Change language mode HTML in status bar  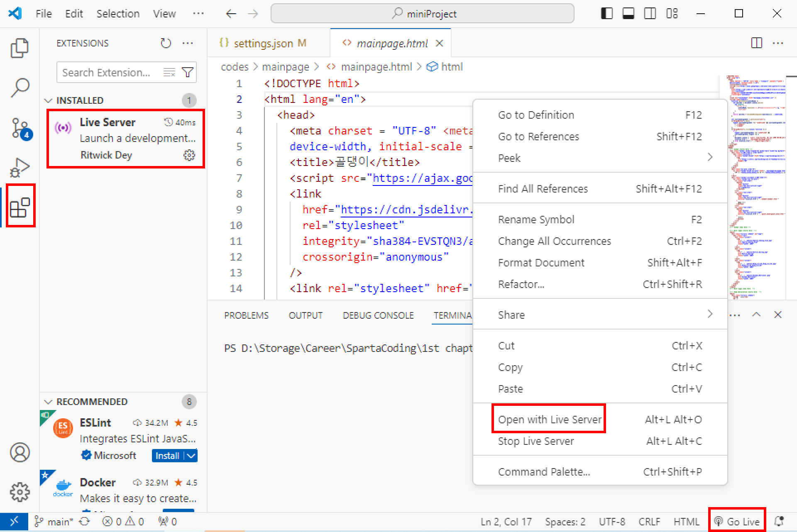coord(686,522)
